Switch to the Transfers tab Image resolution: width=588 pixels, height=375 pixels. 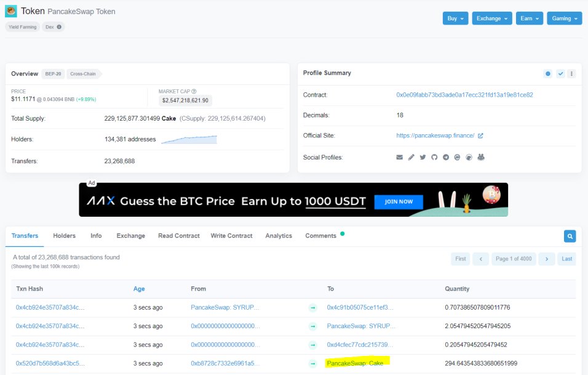(25, 236)
